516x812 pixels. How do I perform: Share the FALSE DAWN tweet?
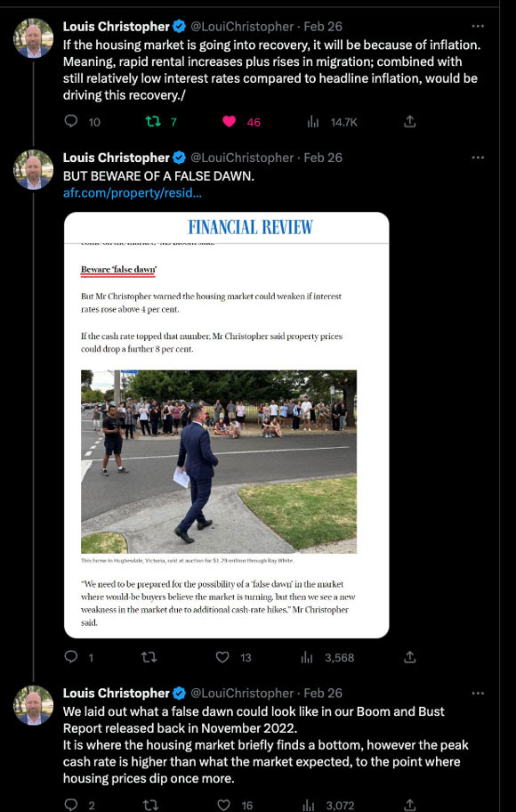409,657
